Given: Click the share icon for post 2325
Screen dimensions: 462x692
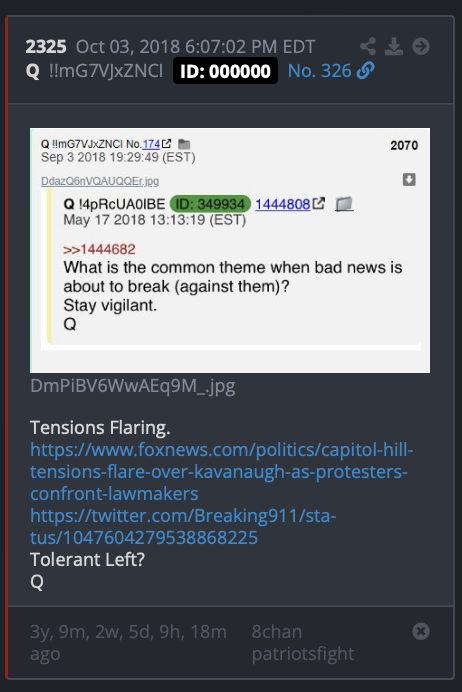Looking at the screenshot, I should point(368,46).
